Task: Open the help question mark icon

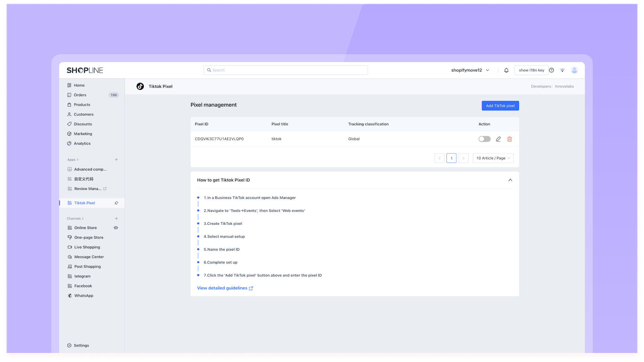Action: 551,70
